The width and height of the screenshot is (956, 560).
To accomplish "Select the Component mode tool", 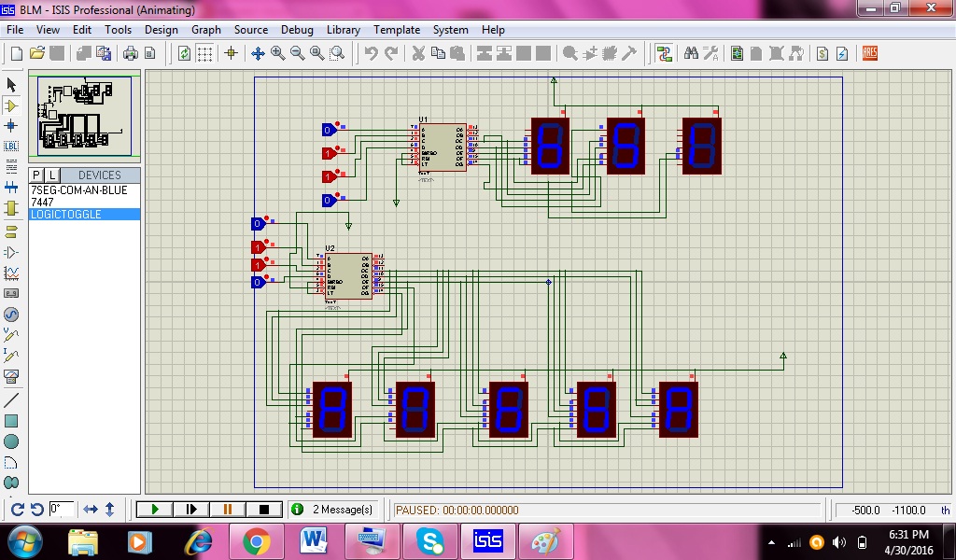I will click(x=11, y=105).
